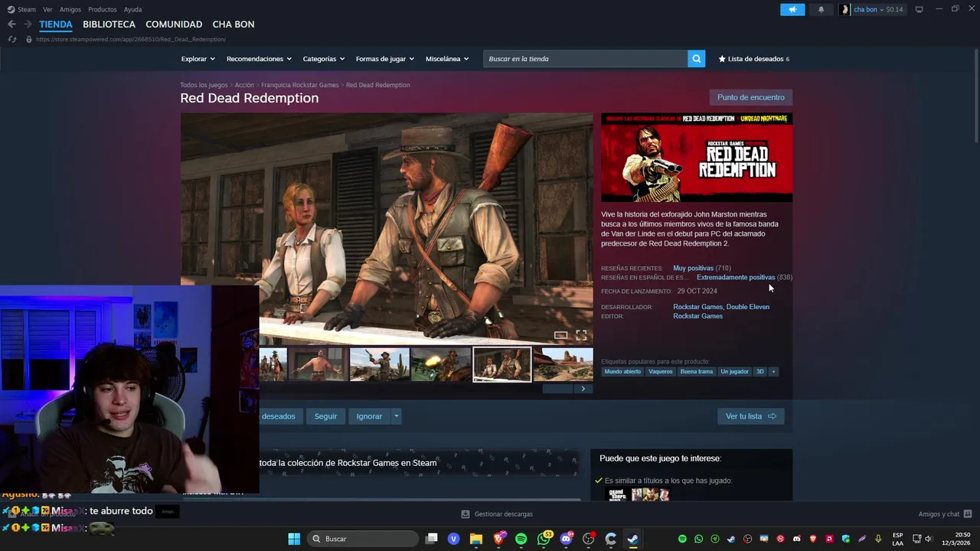This screenshot has width=980, height=551.
Task: Select the explosion screenshot thumbnail
Action: [441, 365]
